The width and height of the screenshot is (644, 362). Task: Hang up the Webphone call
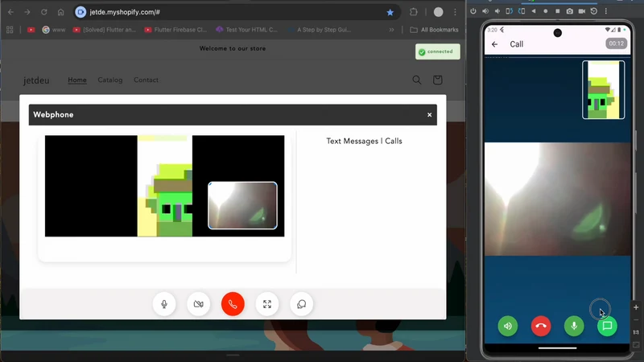pyautogui.click(x=233, y=304)
